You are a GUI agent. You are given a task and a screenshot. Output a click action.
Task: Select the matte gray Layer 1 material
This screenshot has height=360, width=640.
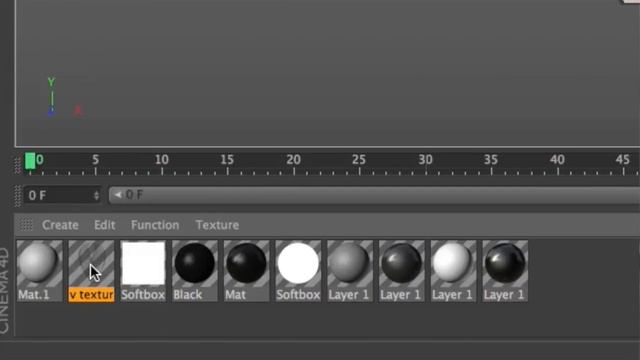pos(350,271)
